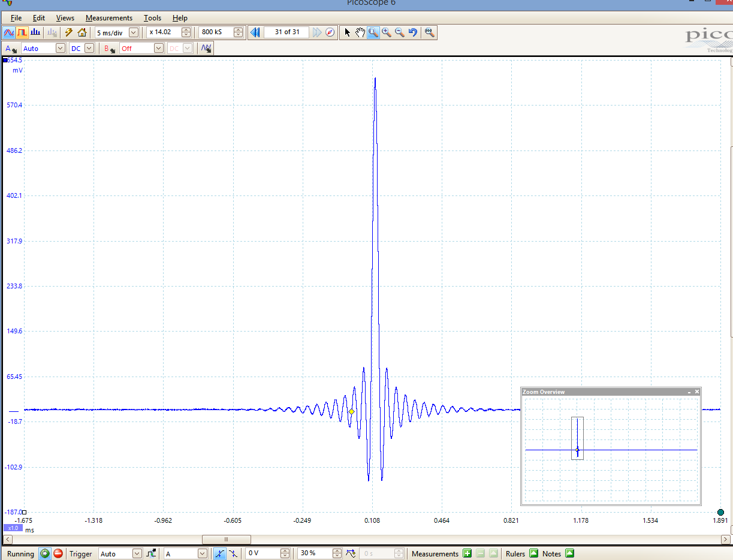Click the green Start capture button
The image size is (733, 560).
coord(45,553)
